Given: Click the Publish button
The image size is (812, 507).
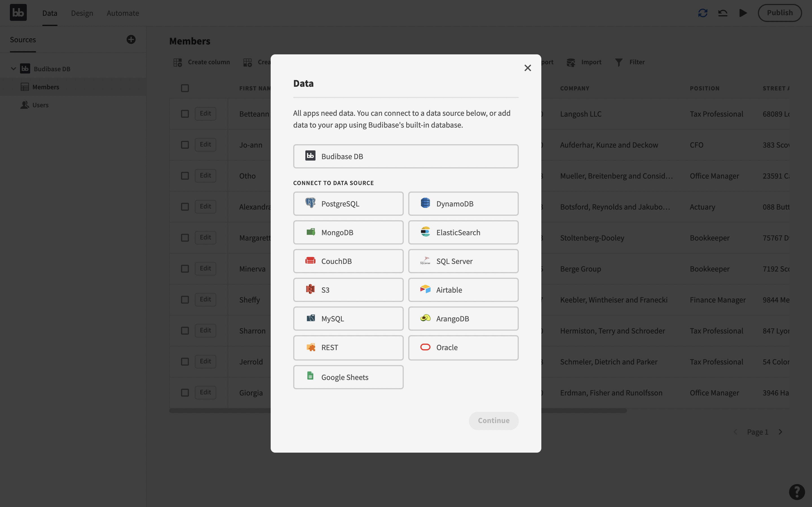Looking at the screenshot, I should [780, 13].
